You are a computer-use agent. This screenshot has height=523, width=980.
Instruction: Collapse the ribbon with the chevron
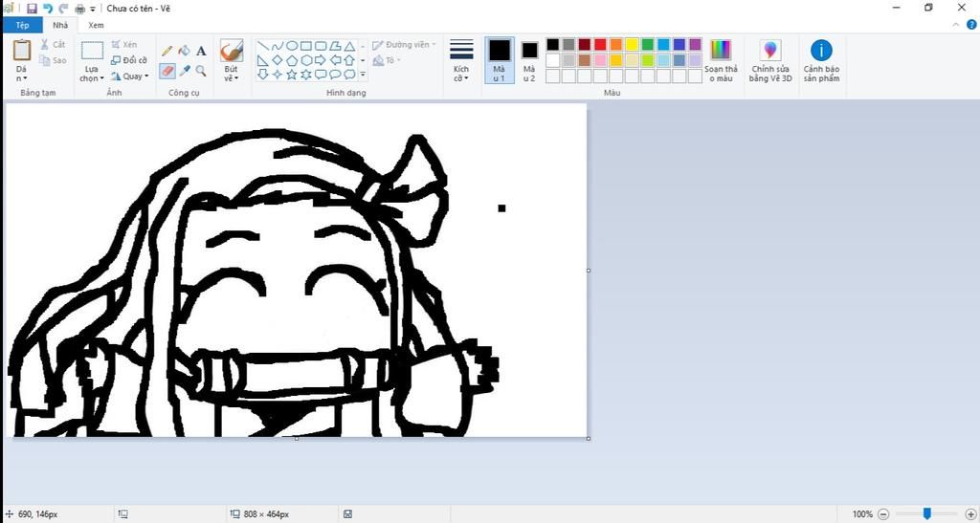click(x=956, y=25)
